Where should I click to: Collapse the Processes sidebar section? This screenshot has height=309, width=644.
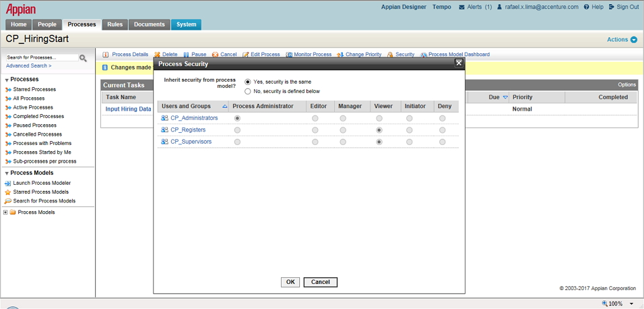point(7,80)
